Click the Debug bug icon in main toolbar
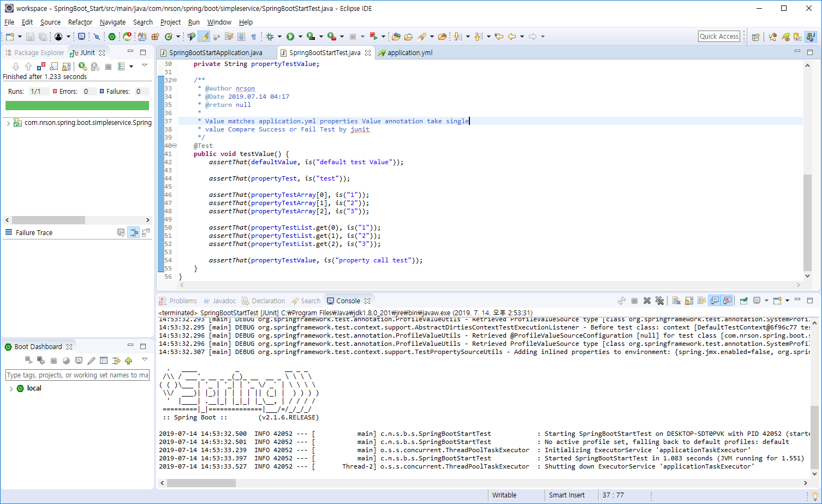 pyautogui.click(x=270, y=37)
